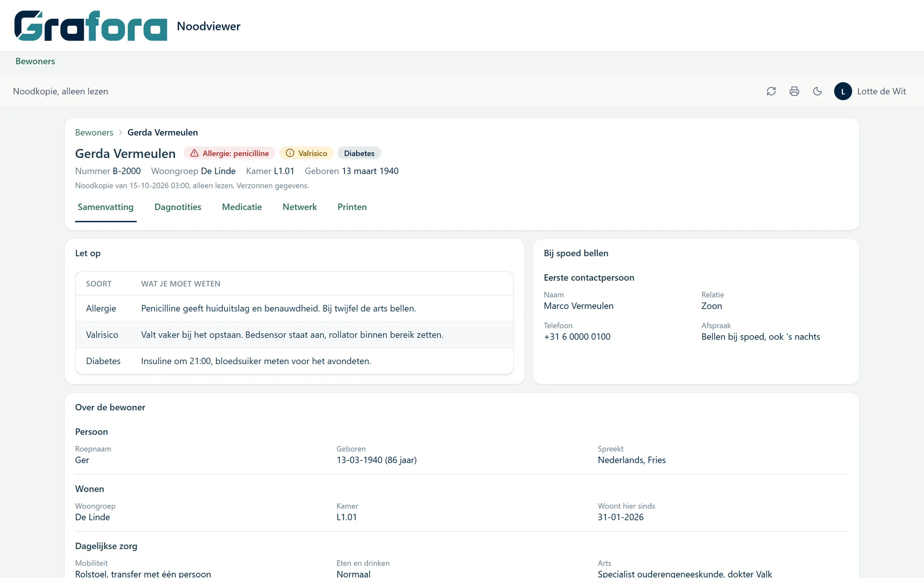
Task: Switch to the Netwerk tab
Action: click(x=299, y=207)
